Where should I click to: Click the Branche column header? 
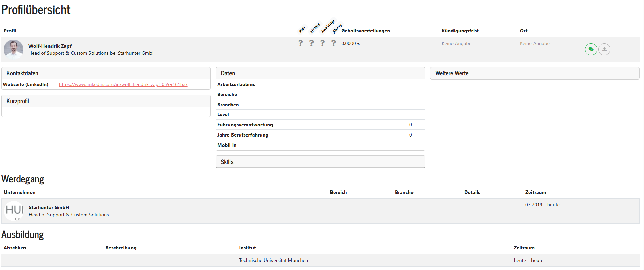tap(404, 192)
